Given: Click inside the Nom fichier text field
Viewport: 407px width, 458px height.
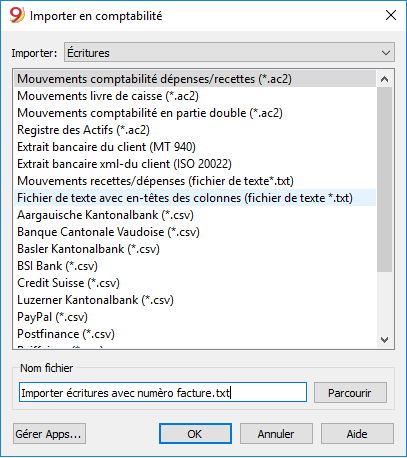Looking at the screenshot, I should pyautogui.click(x=163, y=392).
